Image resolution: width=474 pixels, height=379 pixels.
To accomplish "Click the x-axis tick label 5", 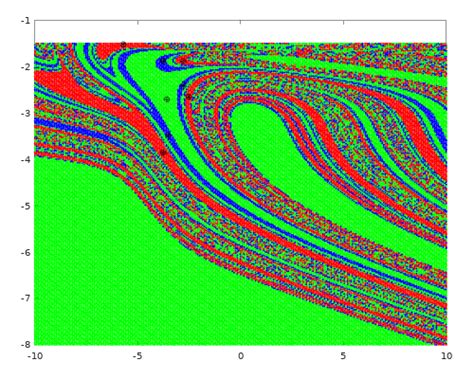I will click(x=343, y=356).
